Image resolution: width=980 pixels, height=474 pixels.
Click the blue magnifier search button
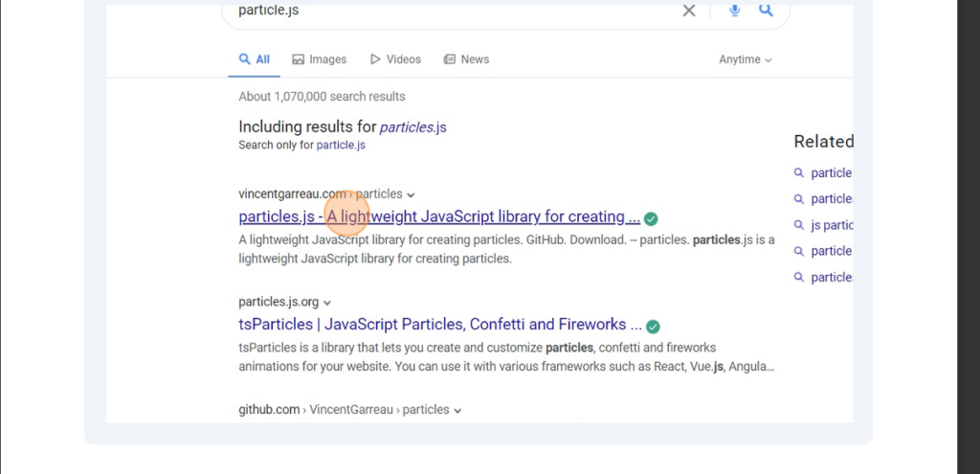[x=766, y=11]
